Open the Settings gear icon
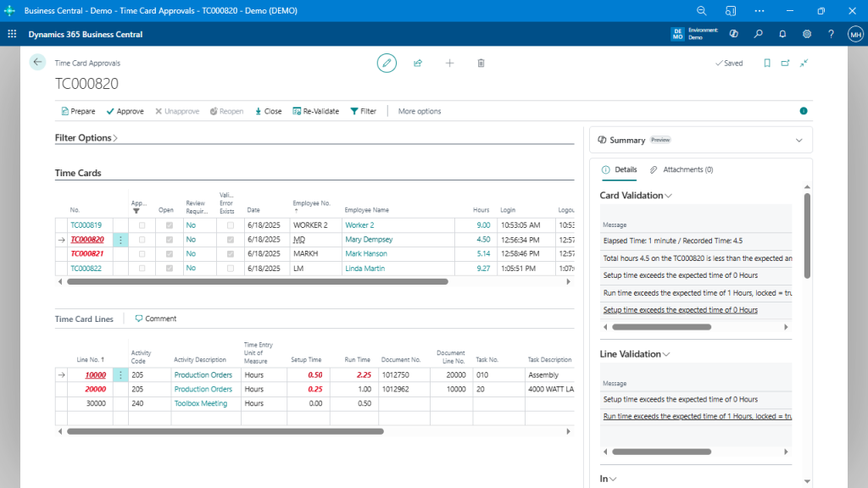868x488 pixels. coord(807,34)
